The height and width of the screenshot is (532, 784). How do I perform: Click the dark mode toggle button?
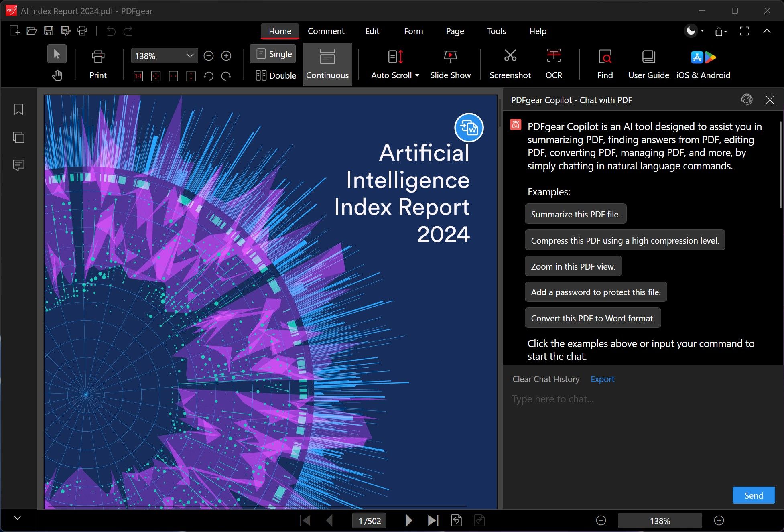click(x=690, y=30)
